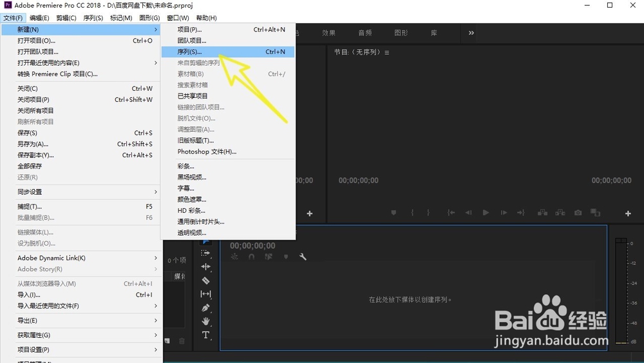
Task: Select the Slip tool
Action: click(205, 294)
